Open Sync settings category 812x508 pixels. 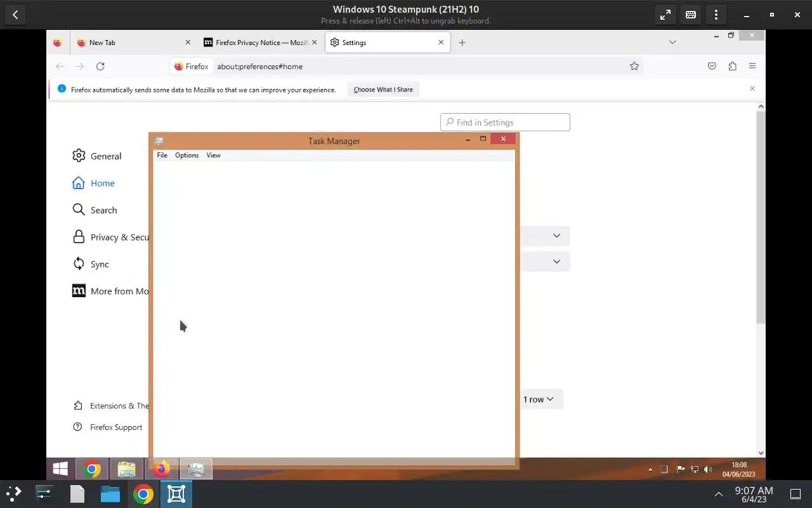pos(91,264)
